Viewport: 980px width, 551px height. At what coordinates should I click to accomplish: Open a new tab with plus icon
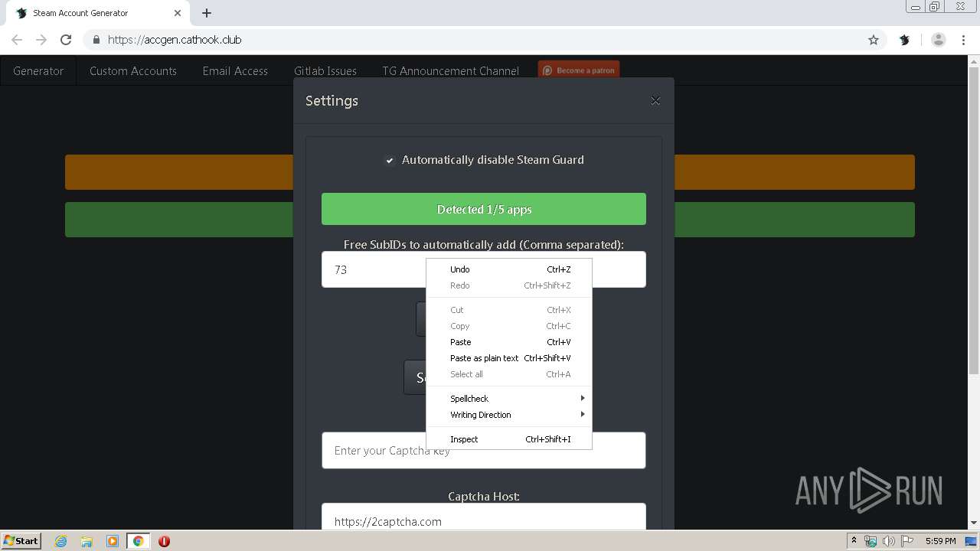pyautogui.click(x=207, y=13)
